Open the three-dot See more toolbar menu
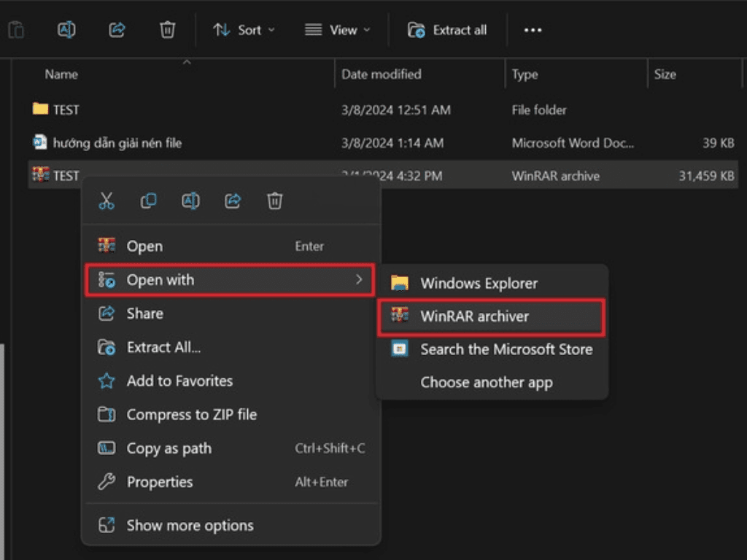The image size is (747, 560). [x=533, y=30]
